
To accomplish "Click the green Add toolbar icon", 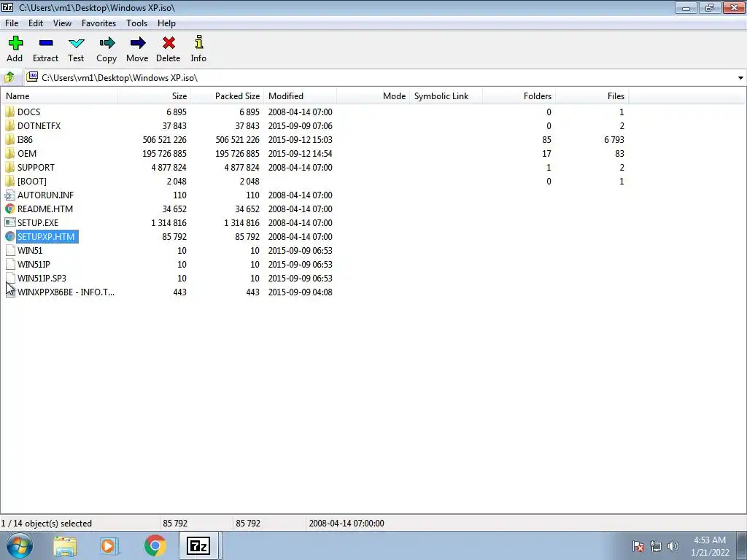I will [x=15, y=43].
